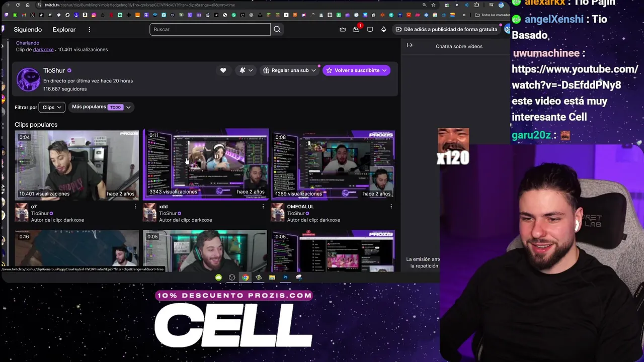The width and height of the screenshot is (644, 362).
Task: Open the xdd clip title
Action: click(163, 207)
